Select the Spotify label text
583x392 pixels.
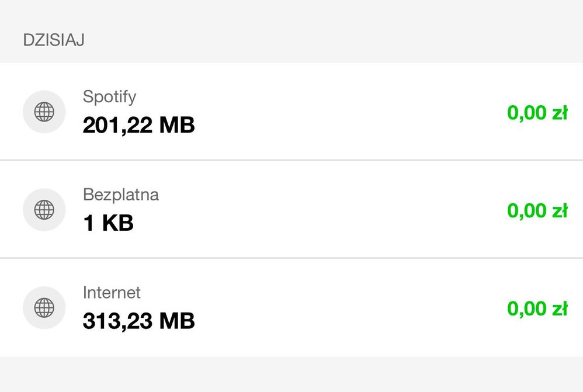click(109, 96)
